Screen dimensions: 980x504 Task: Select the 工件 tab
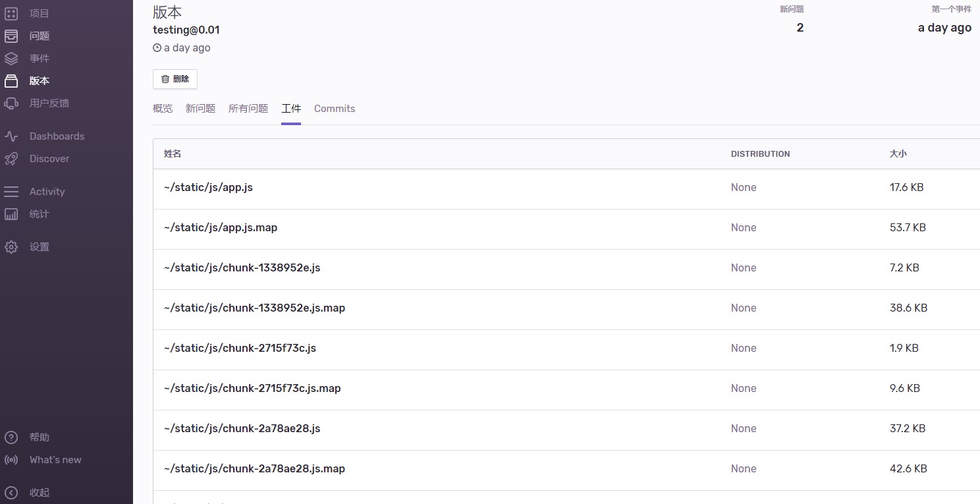point(291,109)
